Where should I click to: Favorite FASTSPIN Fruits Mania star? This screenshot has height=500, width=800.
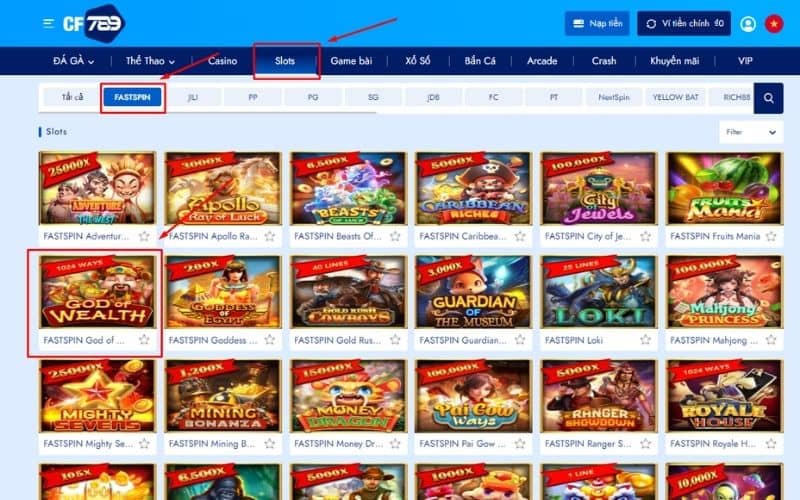[771, 236]
